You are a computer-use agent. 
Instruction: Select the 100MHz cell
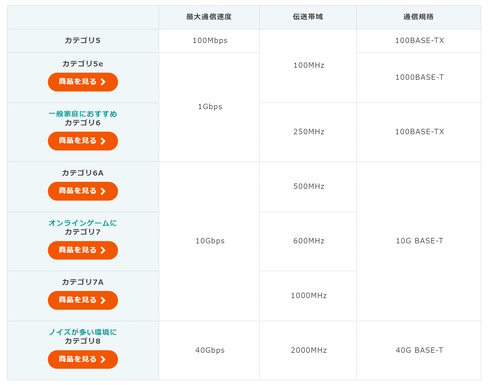309,65
